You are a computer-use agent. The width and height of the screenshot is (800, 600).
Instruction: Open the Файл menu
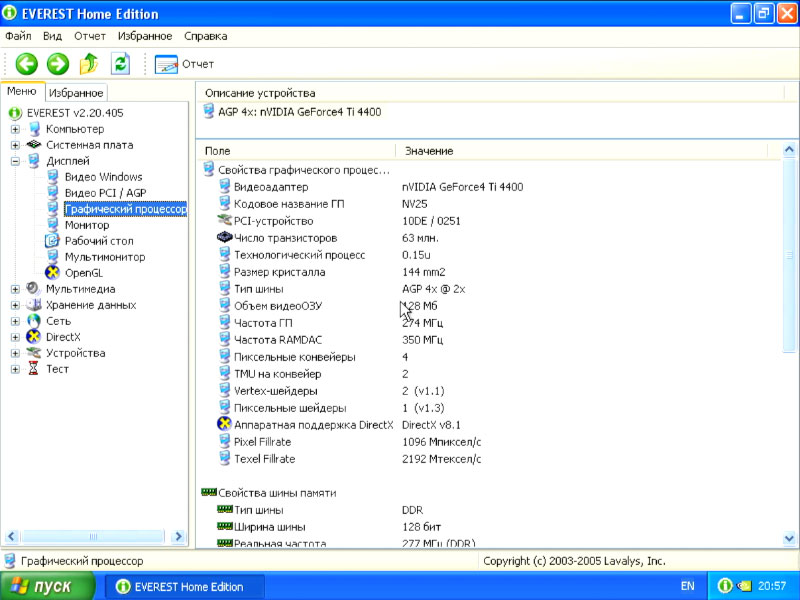click(18, 36)
